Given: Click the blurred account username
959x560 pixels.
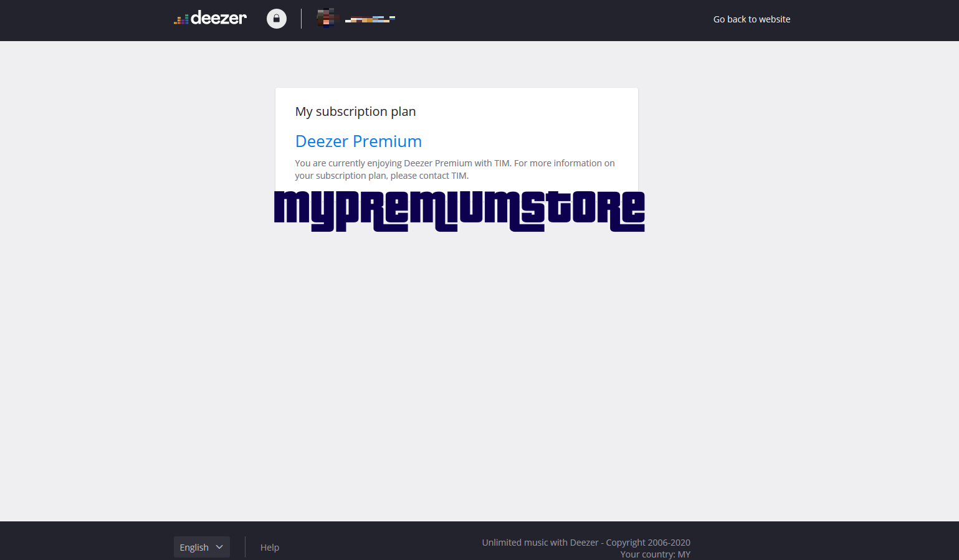Looking at the screenshot, I should click(370, 19).
